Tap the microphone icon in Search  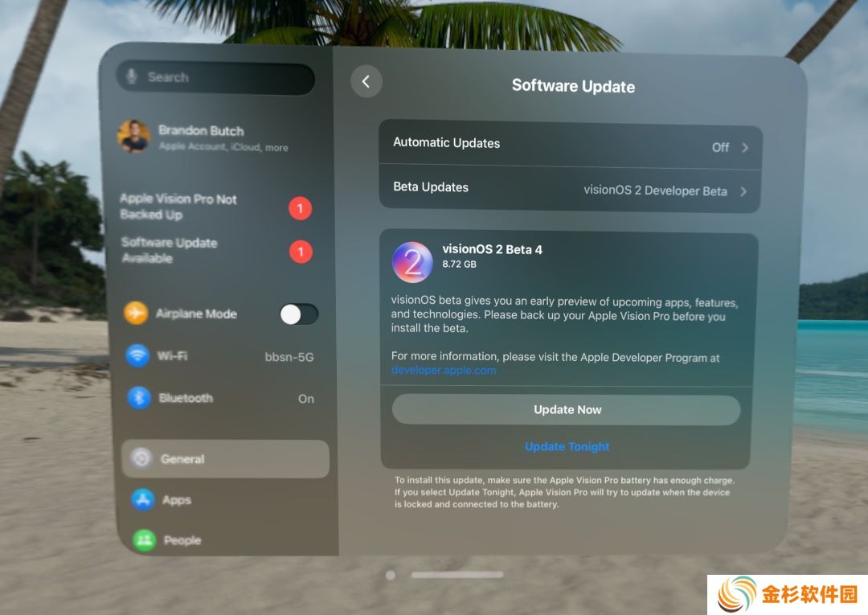(x=132, y=76)
